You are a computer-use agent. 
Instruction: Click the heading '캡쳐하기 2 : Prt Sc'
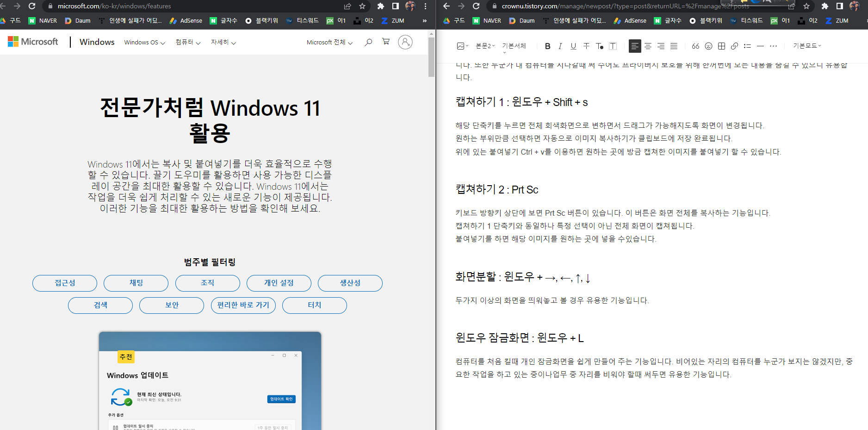click(x=497, y=190)
